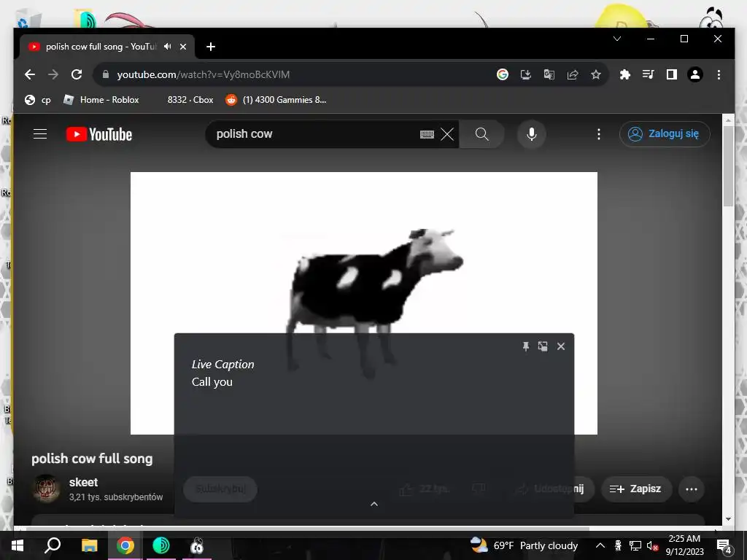The image size is (747, 560).
Task: Click the share this page icon
Action: click(573, 74)
